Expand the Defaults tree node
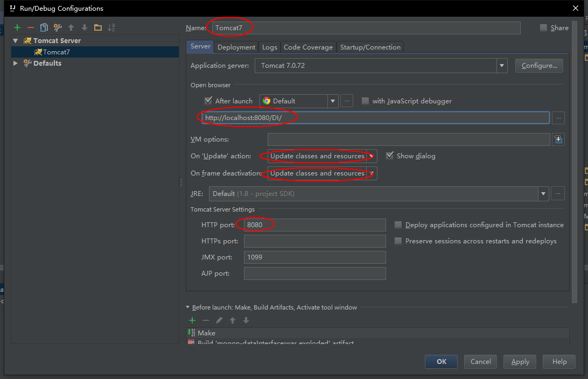 click(x=15, y=63)
